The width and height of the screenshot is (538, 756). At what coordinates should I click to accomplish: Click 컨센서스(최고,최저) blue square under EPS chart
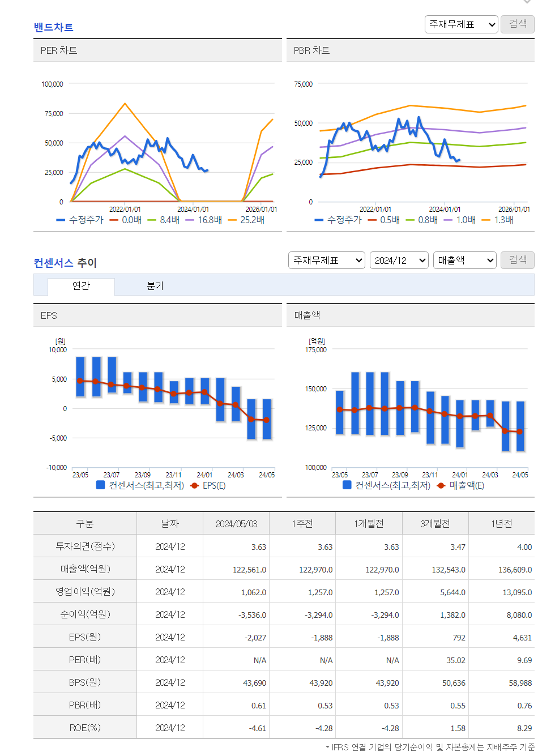click(x=101, y=485)
